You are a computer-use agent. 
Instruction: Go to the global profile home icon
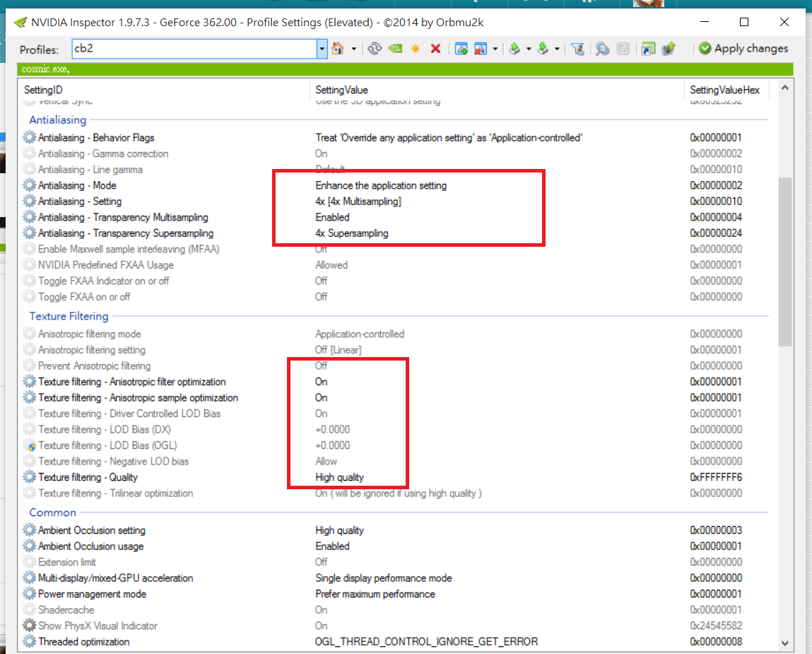click(x=338, y=49)
